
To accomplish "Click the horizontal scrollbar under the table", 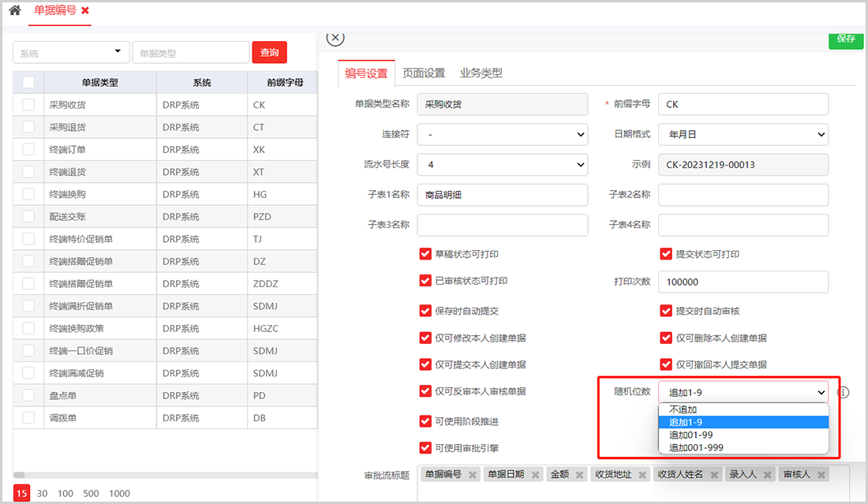I will tap(158, 474).
